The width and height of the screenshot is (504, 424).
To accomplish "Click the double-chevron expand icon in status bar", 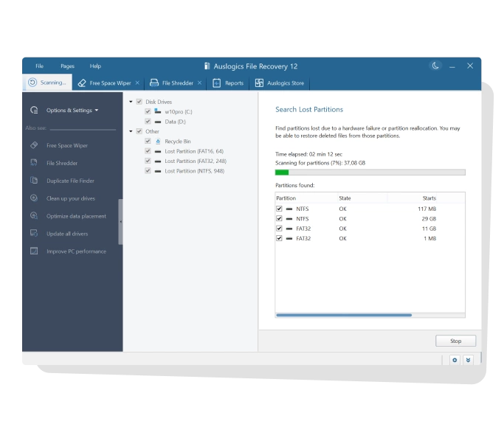I will click(468, 360).
